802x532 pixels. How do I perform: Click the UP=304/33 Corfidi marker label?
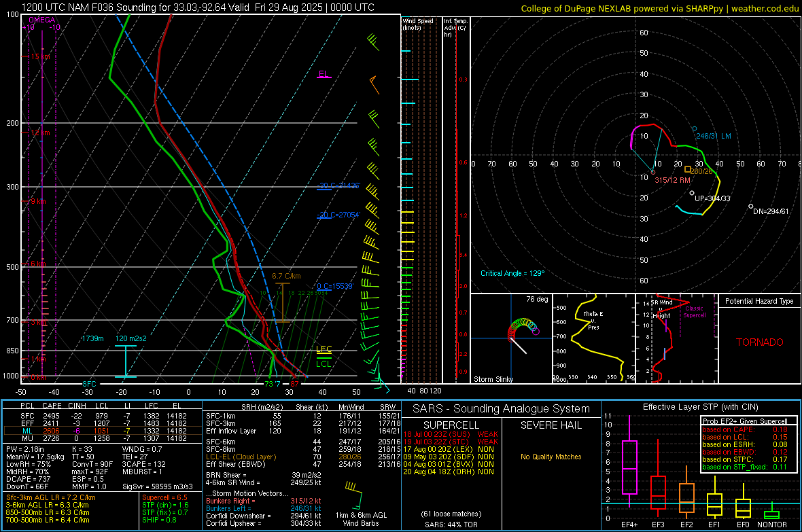click(x=712, y=198)
